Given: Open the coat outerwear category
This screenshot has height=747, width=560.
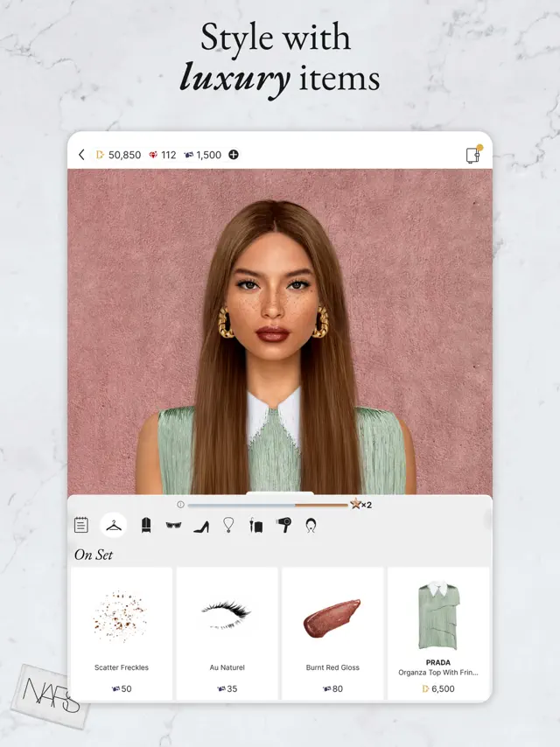Looking at the screenshot, I should tap(146, 525).
